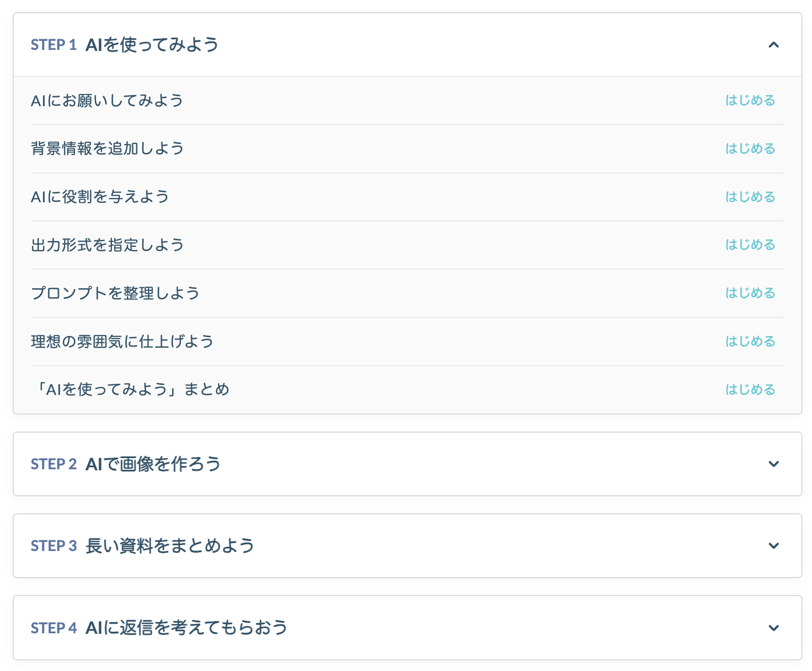
Task: Expand the STEP 3 長い資料をまとめよう section
Action: pos(774,546)
